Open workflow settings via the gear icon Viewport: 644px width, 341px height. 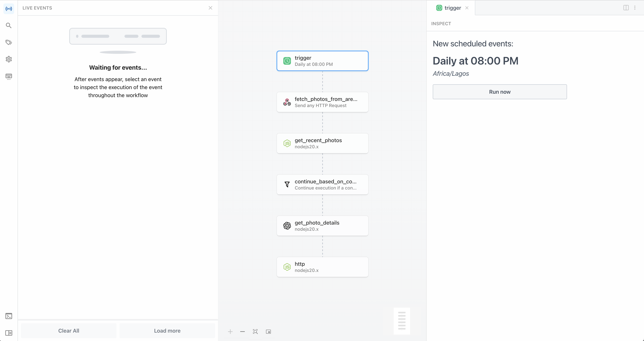pos(9,59)
